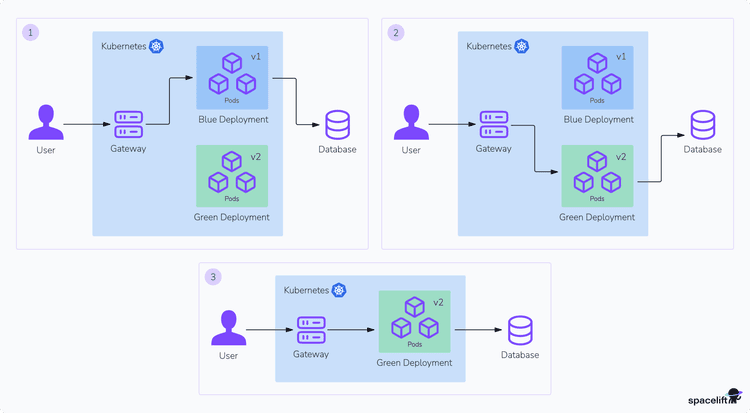Click the User icon in diagram 2
Screen dimensions: 750x413
tap(411, 122)
